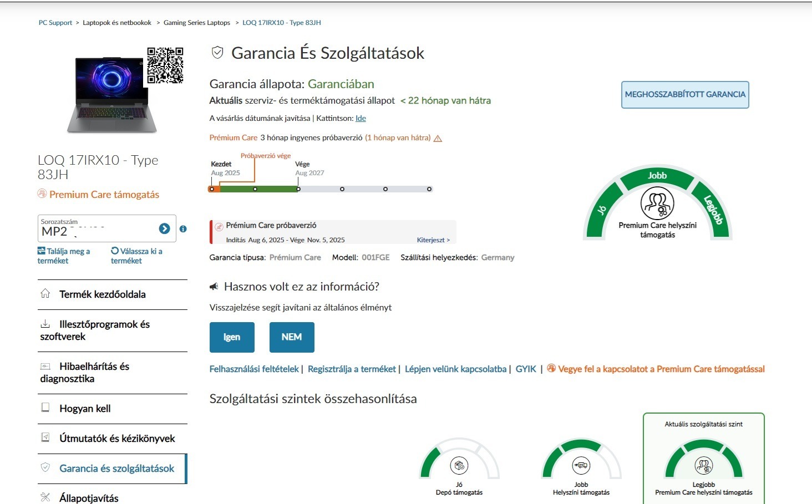812x504 pixels.
Task: Open Regisztrálja a terméket link
Action: point(352,369)
